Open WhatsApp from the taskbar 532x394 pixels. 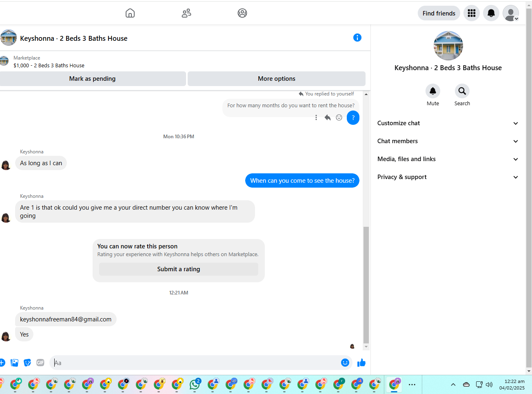tap(195, 384)
